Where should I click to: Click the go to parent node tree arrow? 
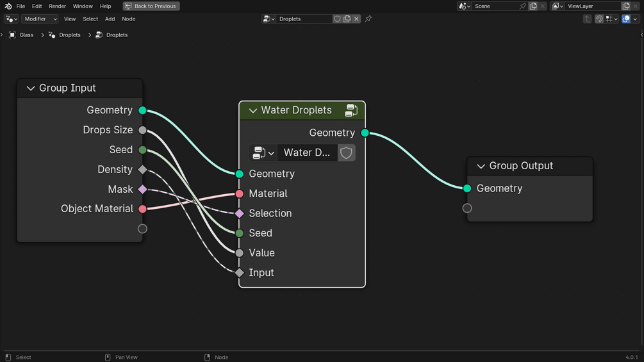[588, 19]
